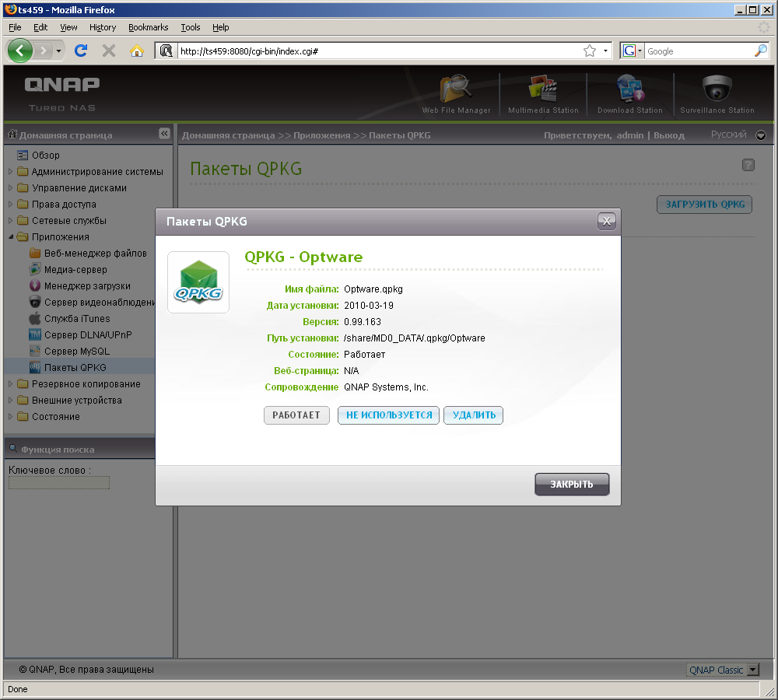Open Tools menu
This screenshot has width=778, height=700.
(191, 27)
